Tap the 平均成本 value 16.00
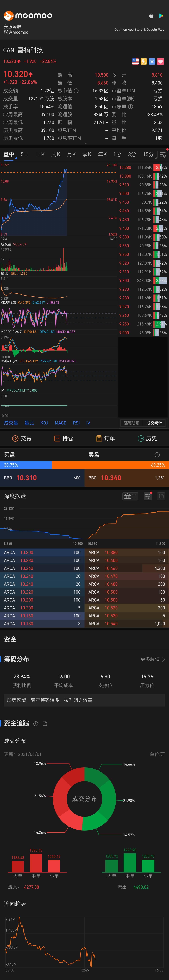Image resolution: width=169 pixels, height=980 pixels. [63, 676]
